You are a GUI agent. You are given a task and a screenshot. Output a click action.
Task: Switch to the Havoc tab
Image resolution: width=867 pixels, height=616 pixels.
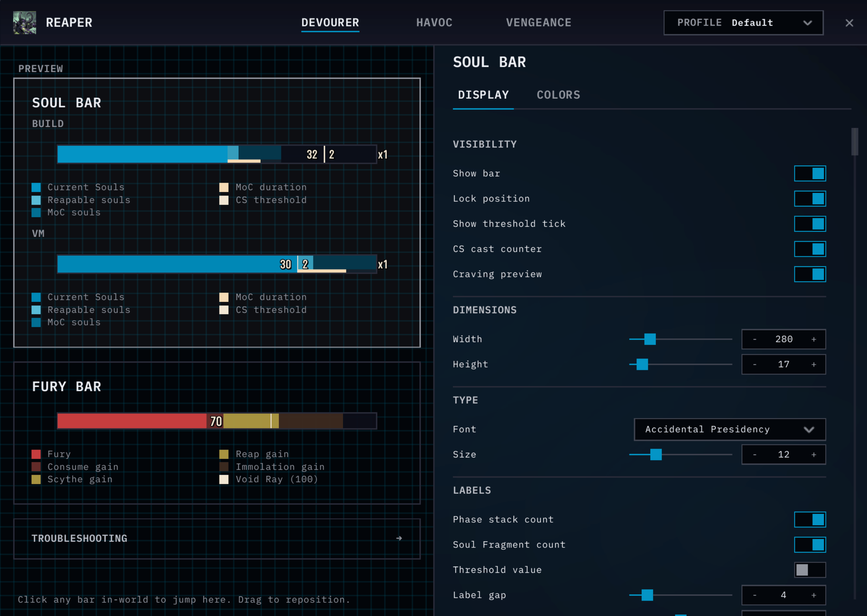tap(434, 23)
